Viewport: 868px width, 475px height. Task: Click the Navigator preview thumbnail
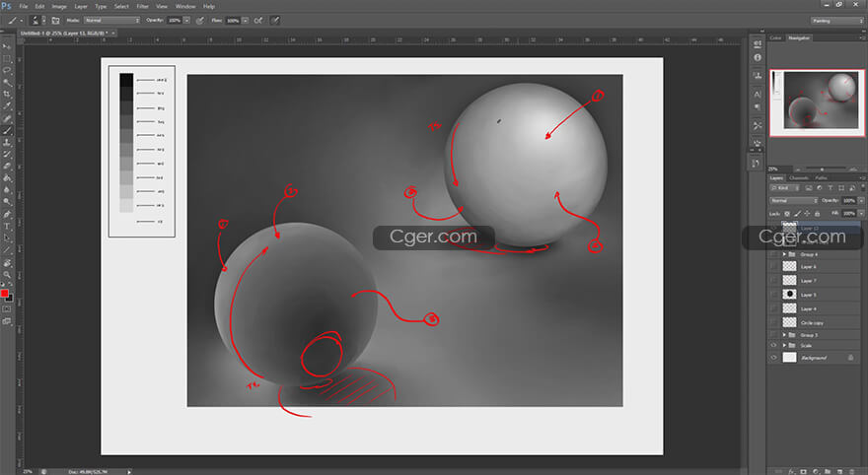(817, 102)
